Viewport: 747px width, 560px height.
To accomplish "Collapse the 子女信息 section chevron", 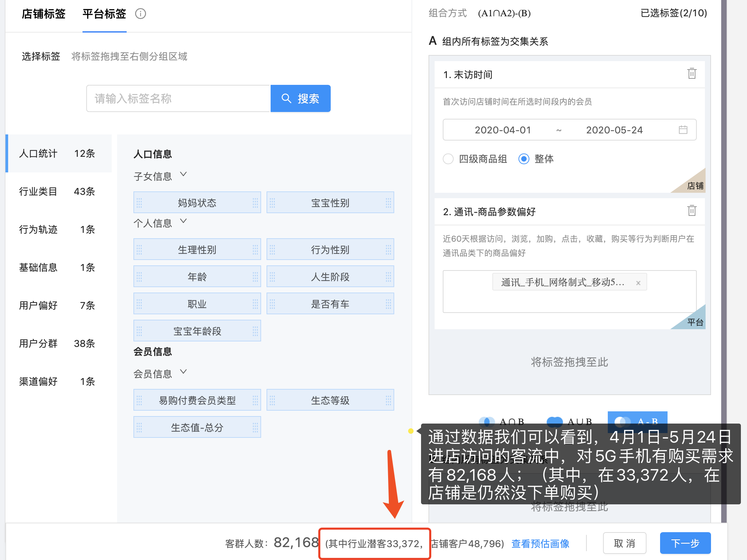I will [183, 174].
